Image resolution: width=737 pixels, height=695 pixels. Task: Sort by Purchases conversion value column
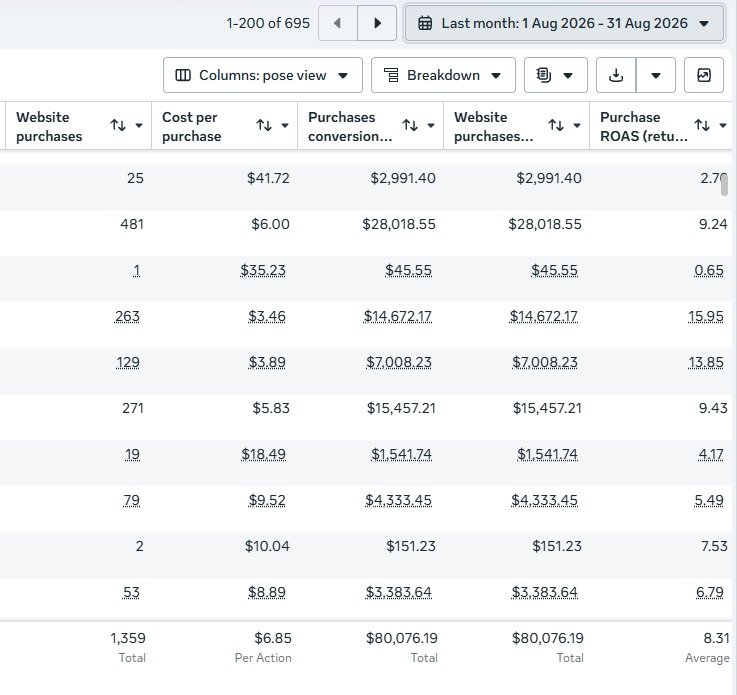[x=410, y=125]
